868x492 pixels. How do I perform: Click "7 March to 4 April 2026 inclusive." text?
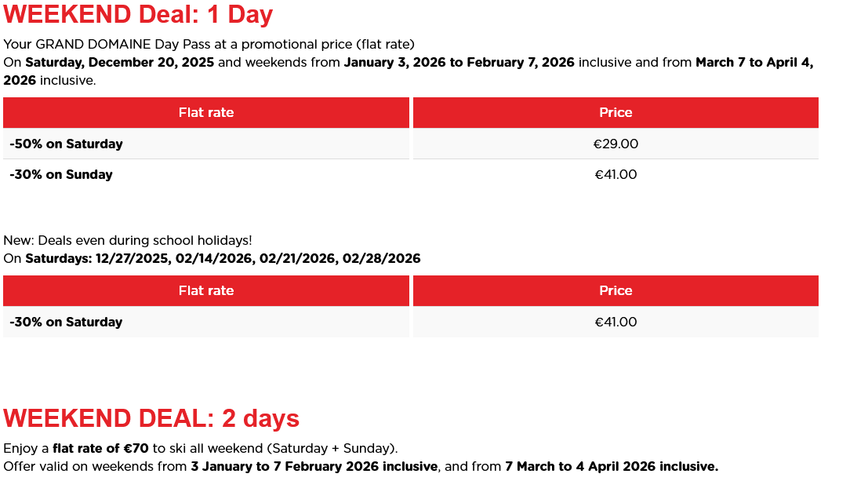click(612, 467)
